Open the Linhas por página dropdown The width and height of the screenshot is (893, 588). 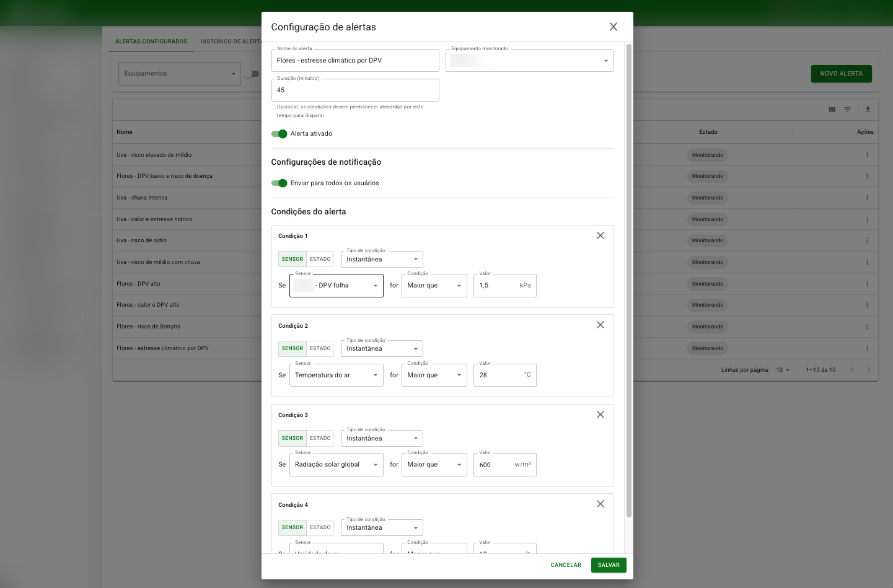(x=783, y=370)
